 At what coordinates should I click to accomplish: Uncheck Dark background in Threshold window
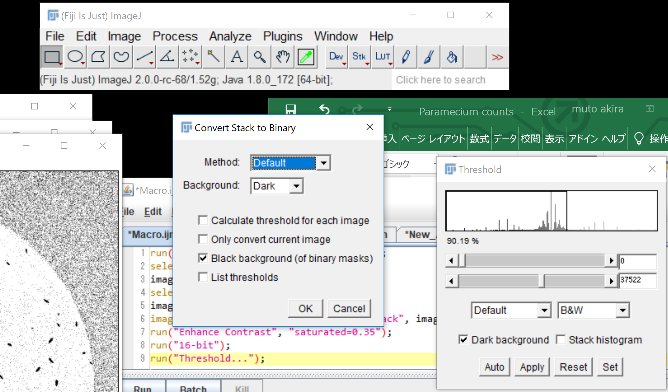(463, 340)
